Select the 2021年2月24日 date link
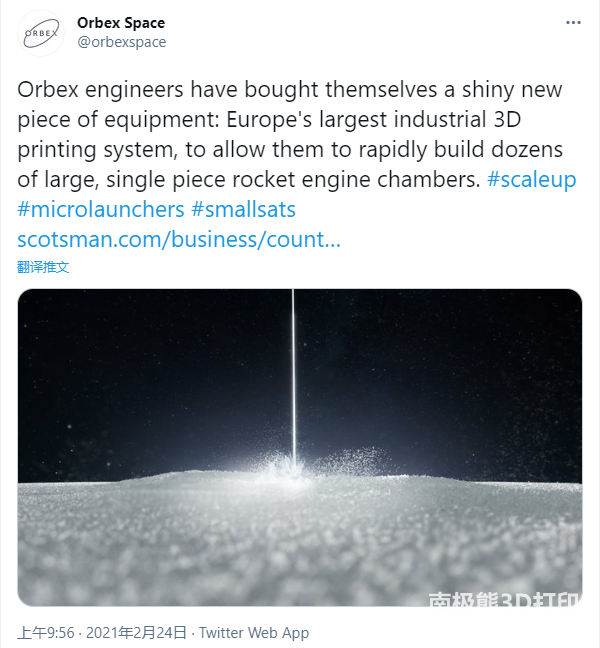Screen dimensions: 600x648 pyautogui.click(x=136, y=633)
